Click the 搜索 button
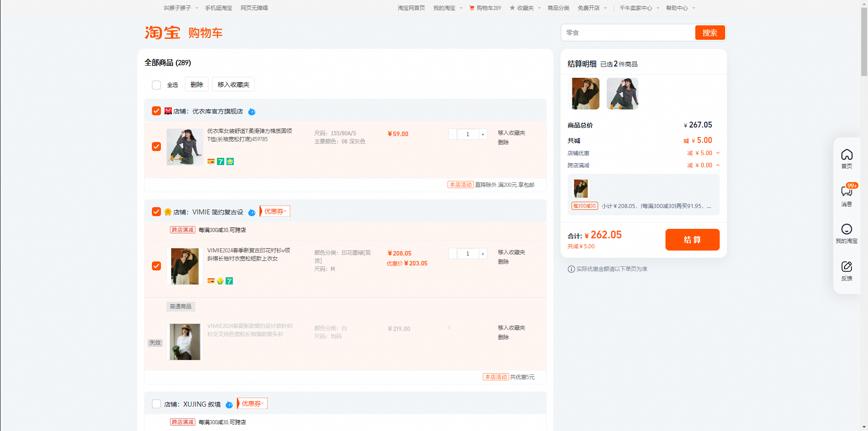 click(x=710, y=33)
